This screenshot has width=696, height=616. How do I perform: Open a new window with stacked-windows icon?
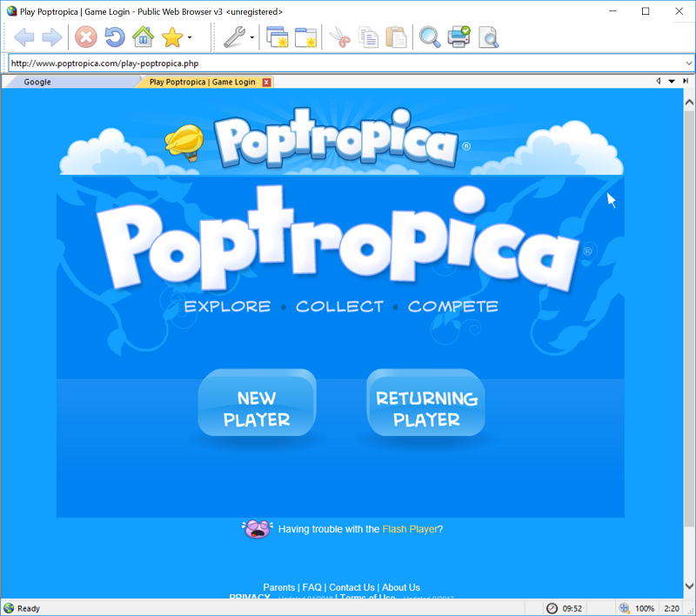pos(278,37)
